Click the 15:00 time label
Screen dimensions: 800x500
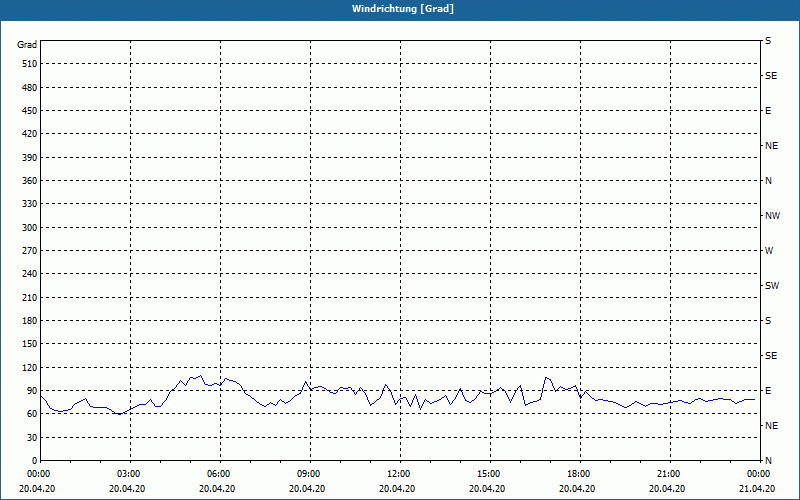click(x=489, y=474)
